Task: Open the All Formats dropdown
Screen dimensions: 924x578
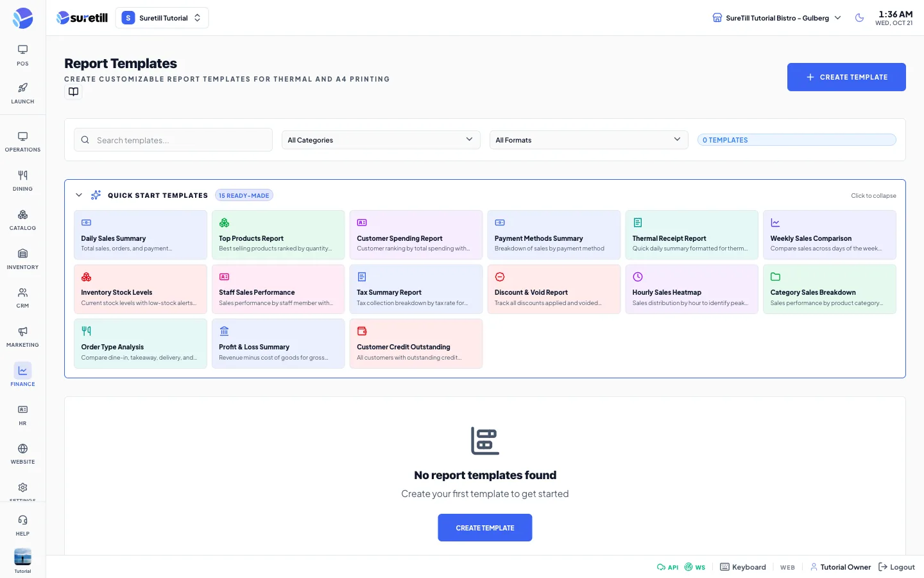Action: (588, 140)
